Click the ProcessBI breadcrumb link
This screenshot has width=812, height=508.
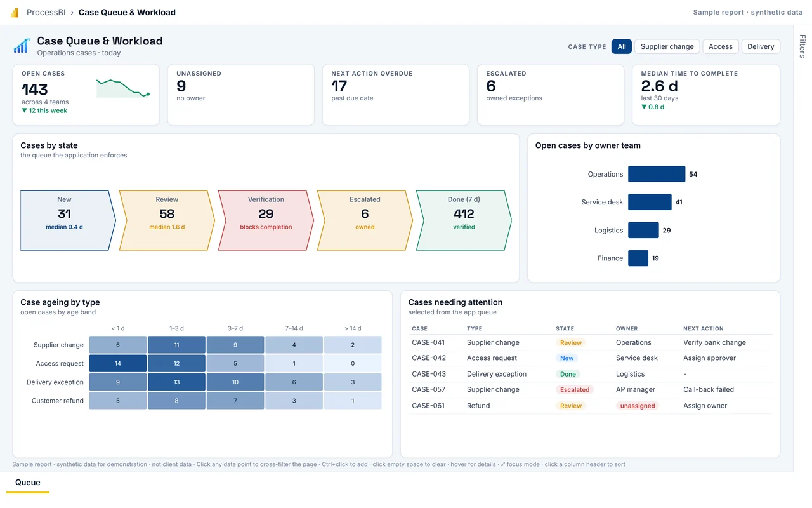(46, 12)
